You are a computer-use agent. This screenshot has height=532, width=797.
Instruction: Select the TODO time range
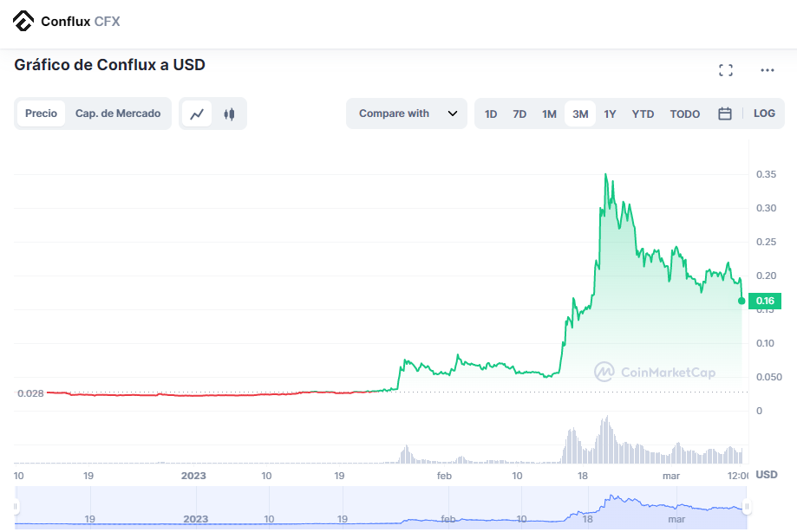pyautogui.click(x=684, y=114)
